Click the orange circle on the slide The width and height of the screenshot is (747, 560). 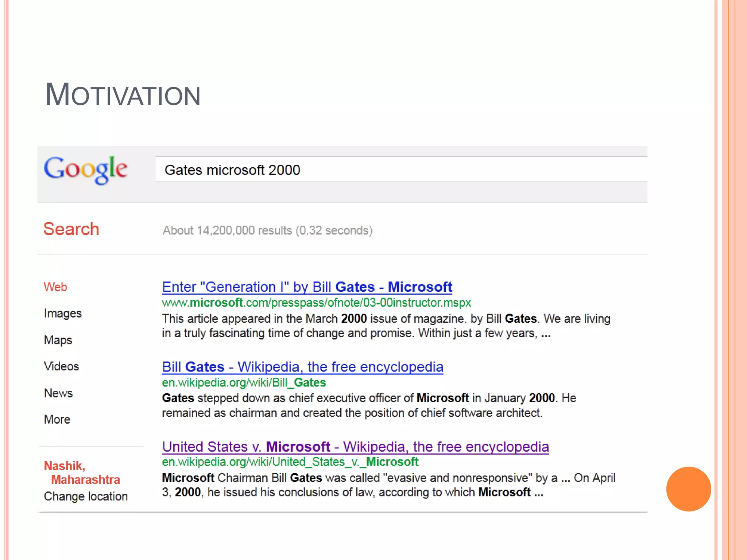coord(688,489)
